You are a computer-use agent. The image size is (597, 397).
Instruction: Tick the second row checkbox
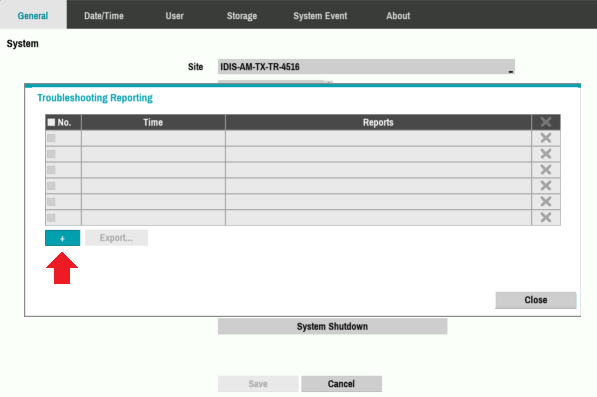51,154
